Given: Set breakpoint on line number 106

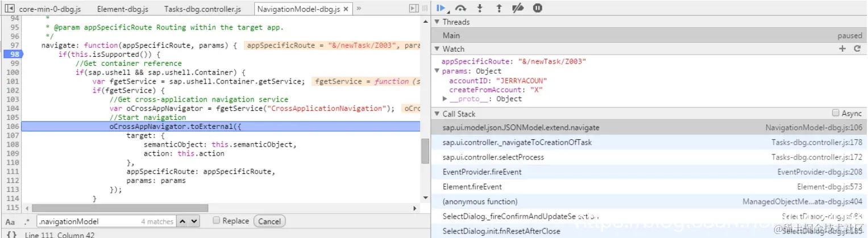Looking at the screenshot, I should 13,127.
